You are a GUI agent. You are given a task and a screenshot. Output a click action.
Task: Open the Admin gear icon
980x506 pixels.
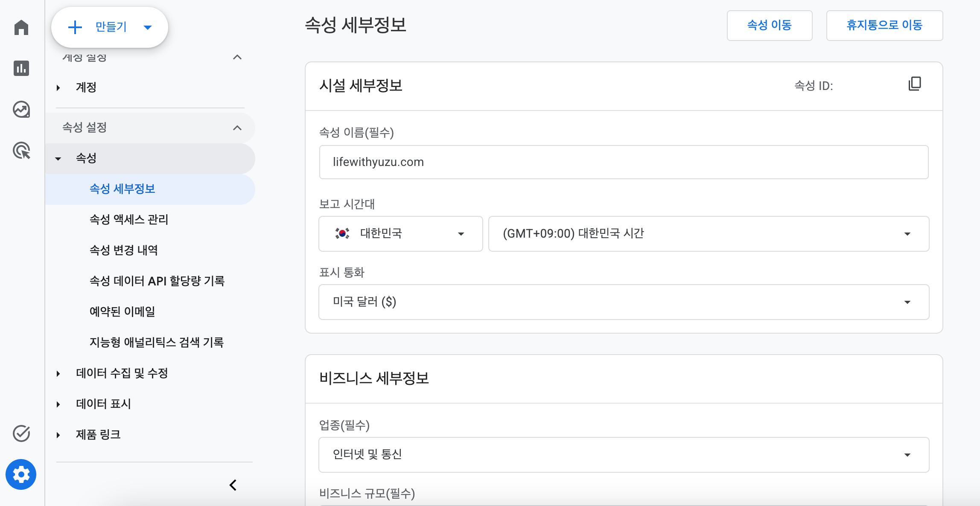click(x=21, y=474)
